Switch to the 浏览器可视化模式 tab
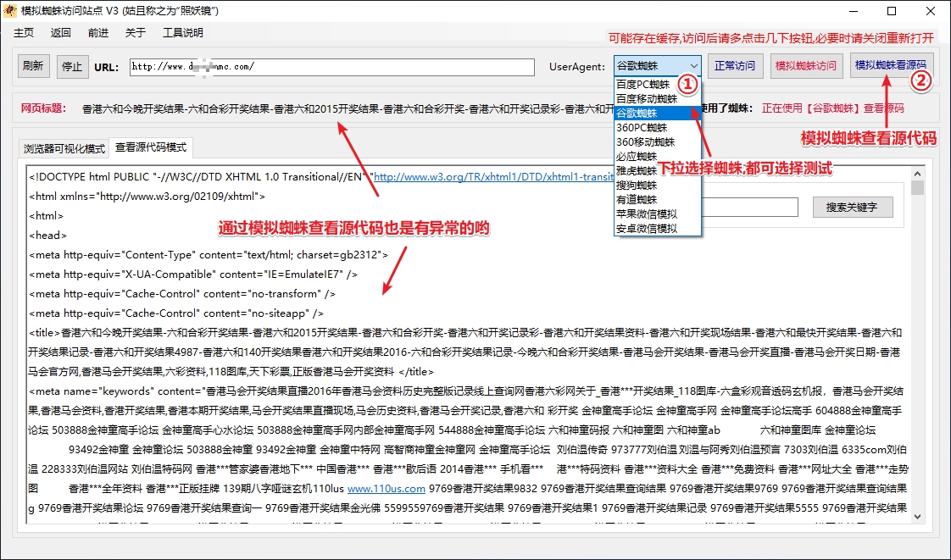951x560 pixels. click(64, 149)
